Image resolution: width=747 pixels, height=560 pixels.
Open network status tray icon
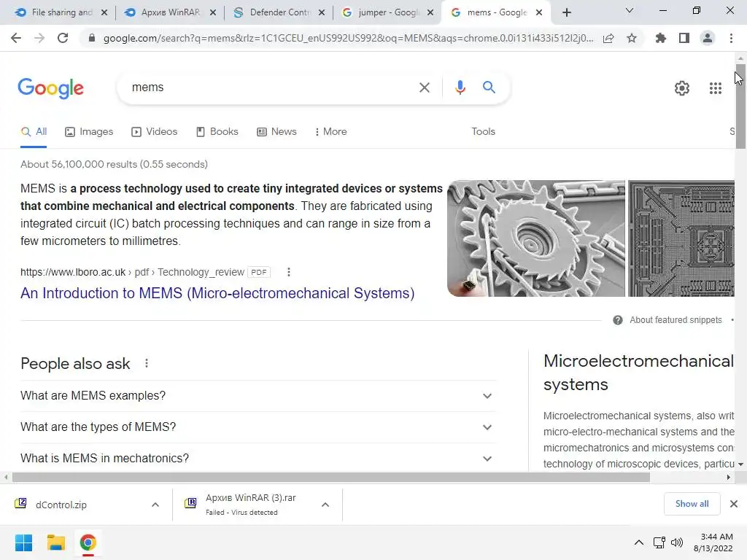tap(659, 542)
